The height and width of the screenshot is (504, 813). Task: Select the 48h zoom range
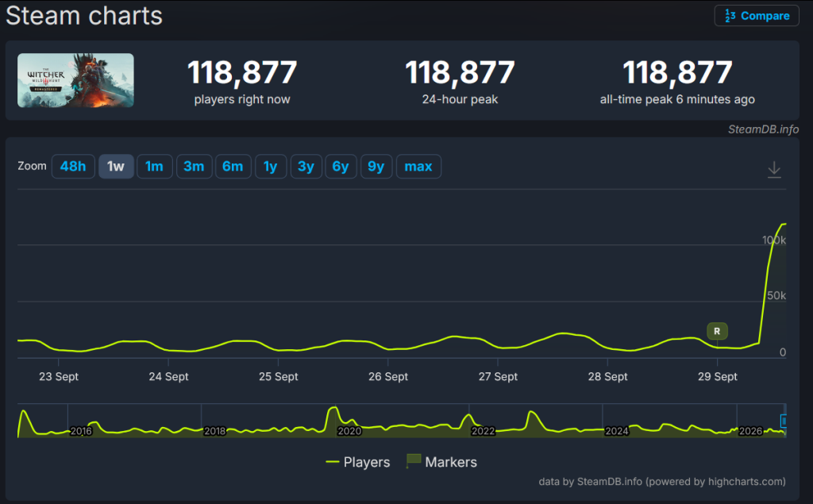pyautogui.click(x=73, y=167)
